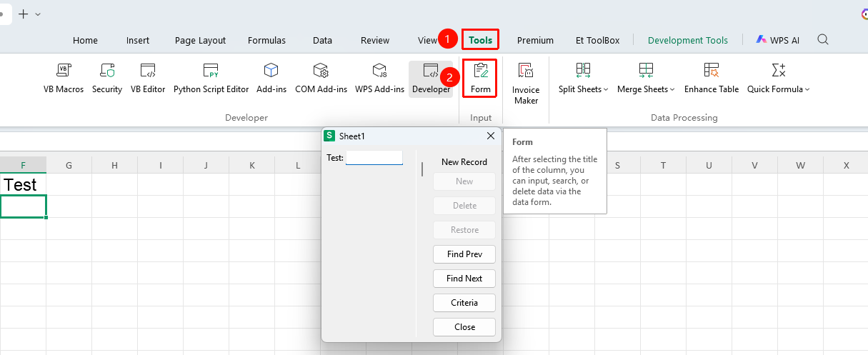This screenshot has width=868, height=355.
Task: Click the Merge Sheets icon
Action: pos(646,70)
